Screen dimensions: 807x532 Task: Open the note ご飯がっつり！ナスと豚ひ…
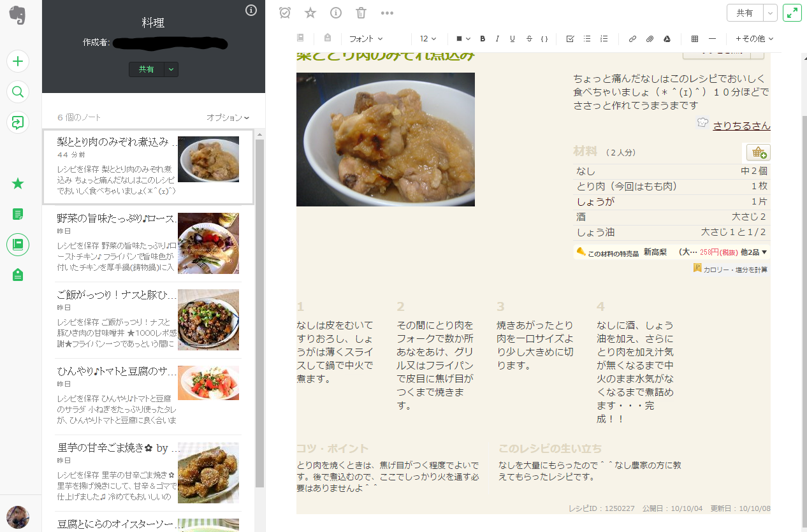point(149,320)
